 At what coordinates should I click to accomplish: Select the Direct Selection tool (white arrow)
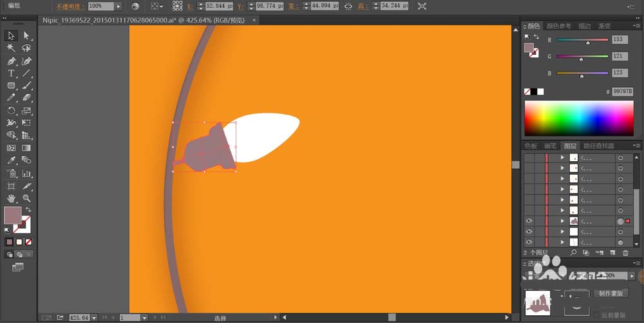tap(26, 35)
